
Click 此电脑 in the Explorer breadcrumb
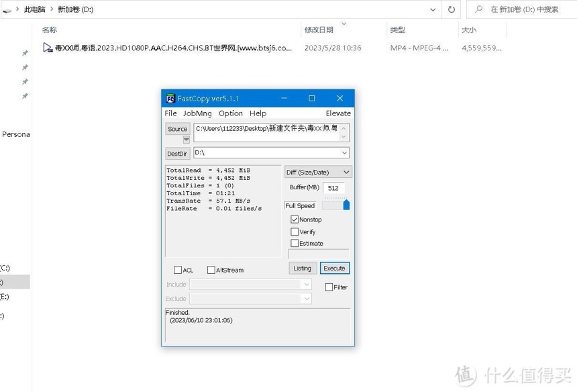coord(35,9)
